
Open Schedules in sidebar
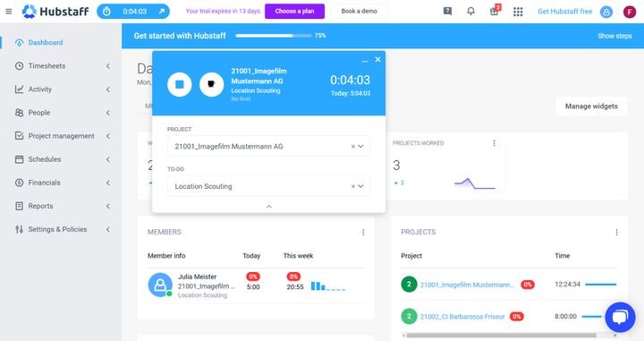coord(45,159)
